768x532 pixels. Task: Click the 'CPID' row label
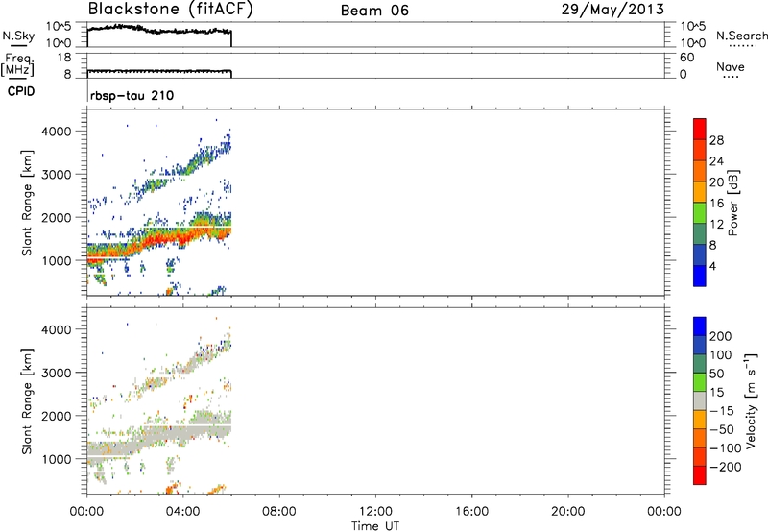[21, 91]
